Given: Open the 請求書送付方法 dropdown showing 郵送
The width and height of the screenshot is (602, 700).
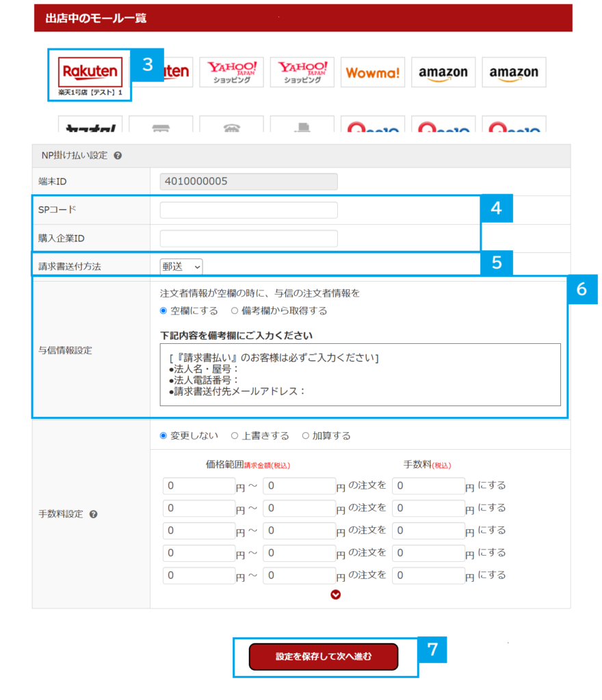Looking at the screenshot, I should [181, 267].
